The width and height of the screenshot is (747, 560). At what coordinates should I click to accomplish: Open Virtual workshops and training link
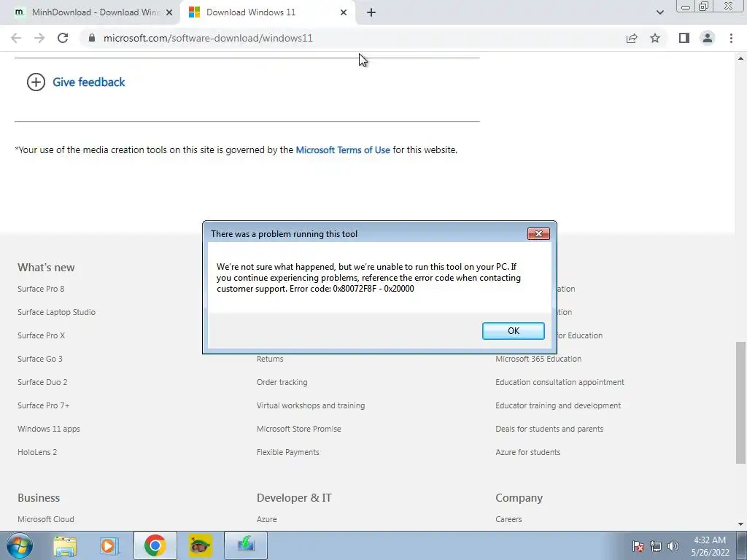(311, 405)
